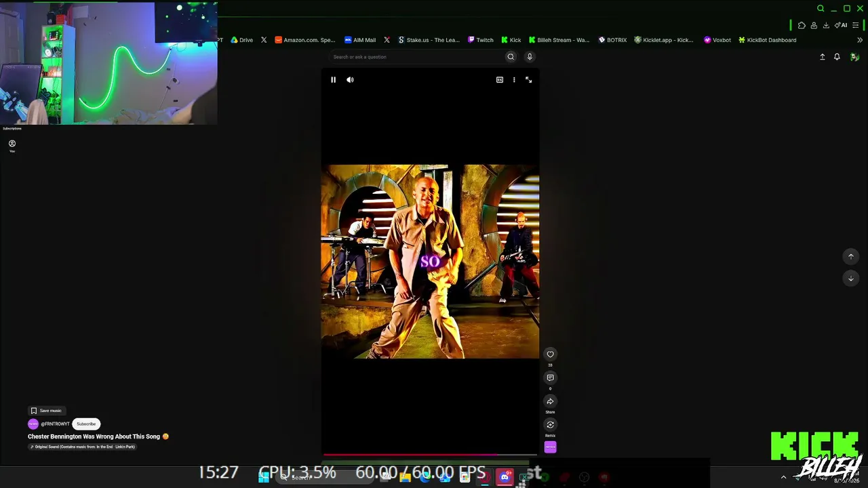Remix this Short

[550, 425]
